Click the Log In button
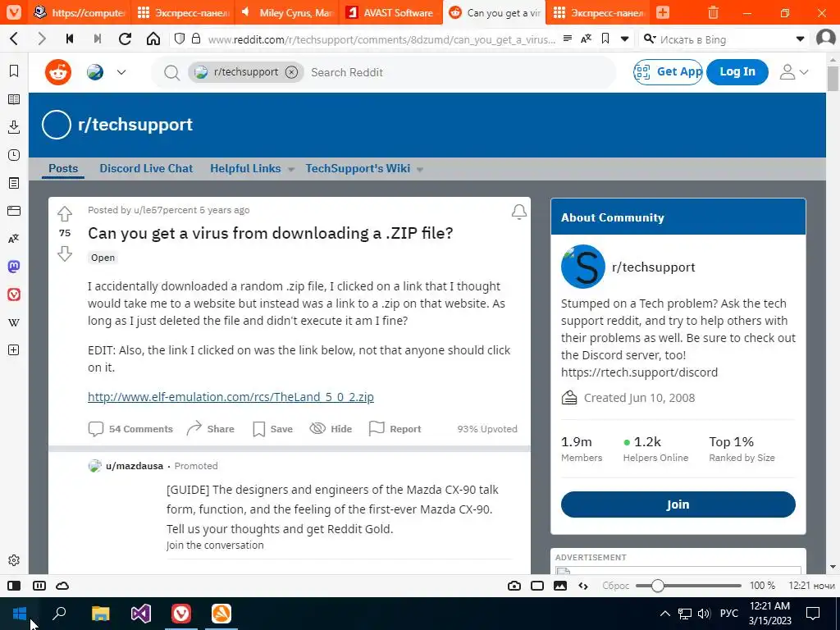Screen dimensions: 840x630 point(737,72)
